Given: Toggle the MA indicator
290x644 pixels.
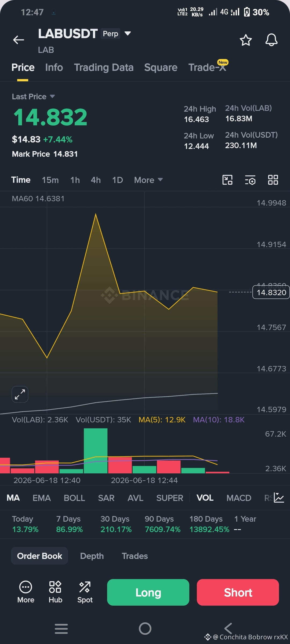Looking at the screenshot, I should pos(13,498).
